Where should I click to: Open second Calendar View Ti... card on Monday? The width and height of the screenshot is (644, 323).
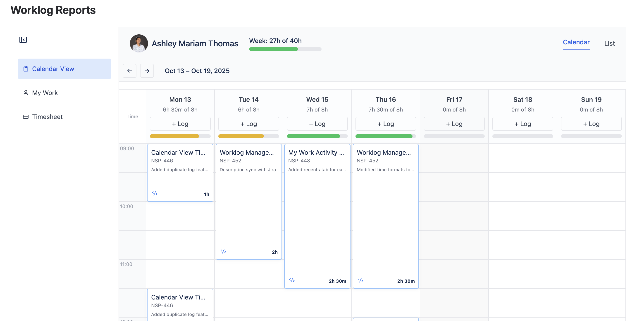[x=180, y=304]
